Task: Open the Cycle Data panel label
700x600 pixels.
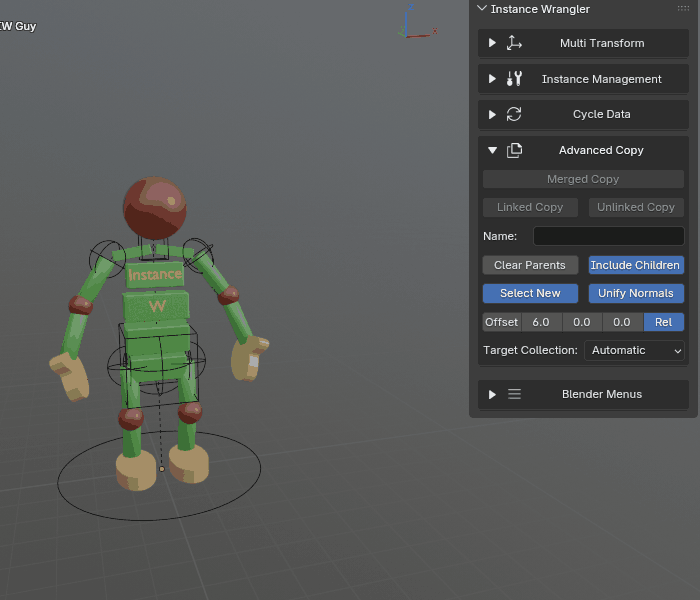Action: tap(601, 114)
